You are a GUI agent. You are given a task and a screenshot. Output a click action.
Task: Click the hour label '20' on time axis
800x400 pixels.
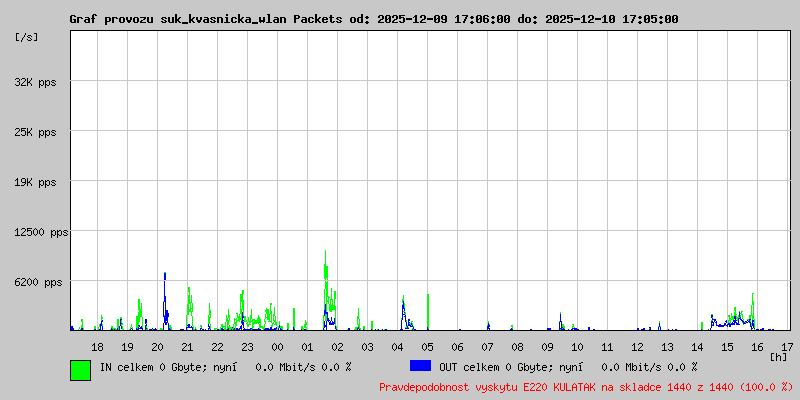158,347
